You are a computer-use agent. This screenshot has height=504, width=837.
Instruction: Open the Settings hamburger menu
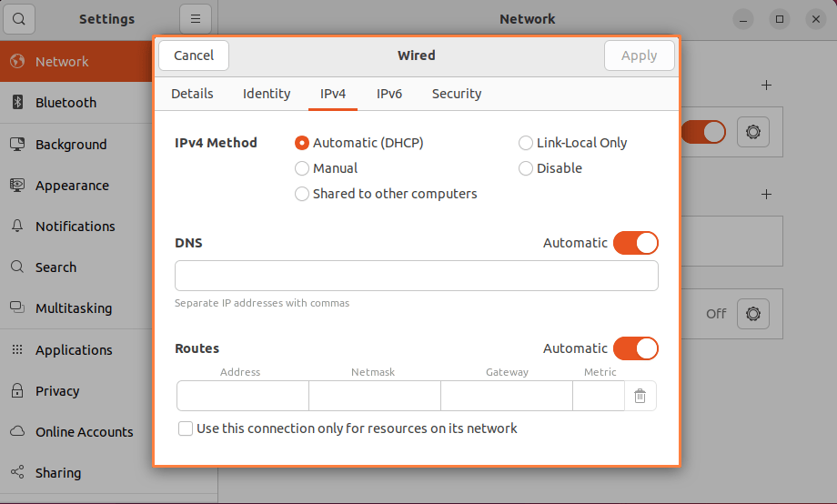[196, 19]
